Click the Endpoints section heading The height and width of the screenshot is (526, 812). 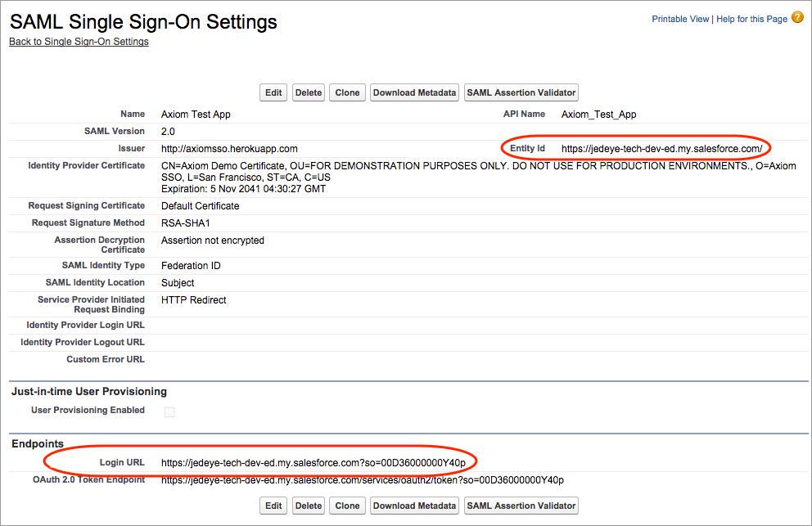[x=38, y=443]
